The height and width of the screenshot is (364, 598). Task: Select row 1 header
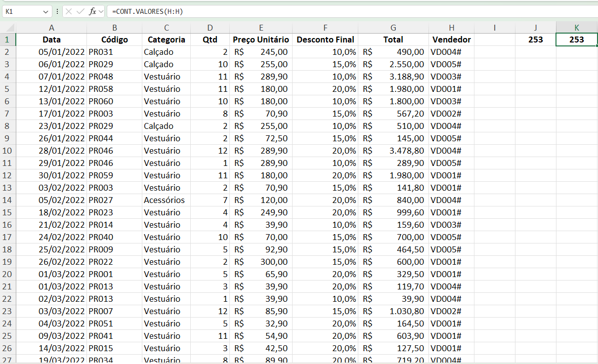point(8,40)
